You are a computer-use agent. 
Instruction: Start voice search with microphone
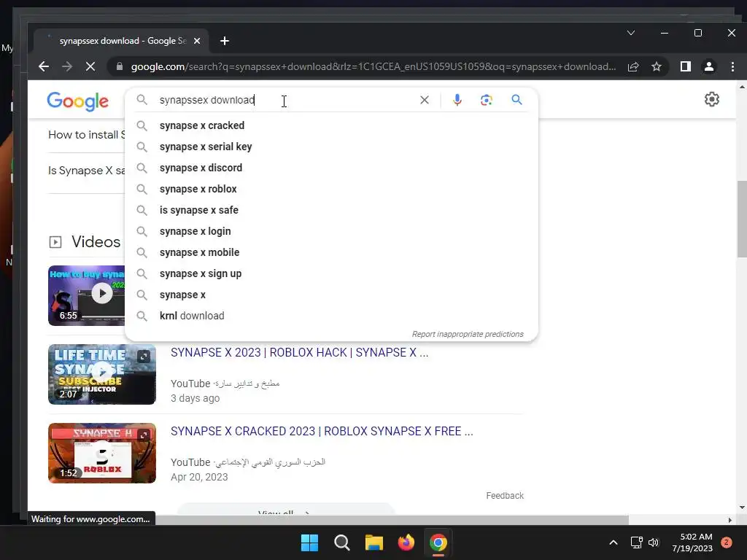click(x=457, y=100)
